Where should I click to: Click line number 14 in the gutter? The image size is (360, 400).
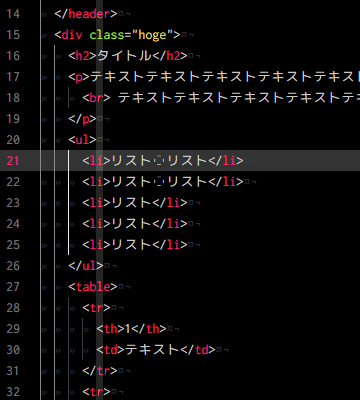[13, 14]
